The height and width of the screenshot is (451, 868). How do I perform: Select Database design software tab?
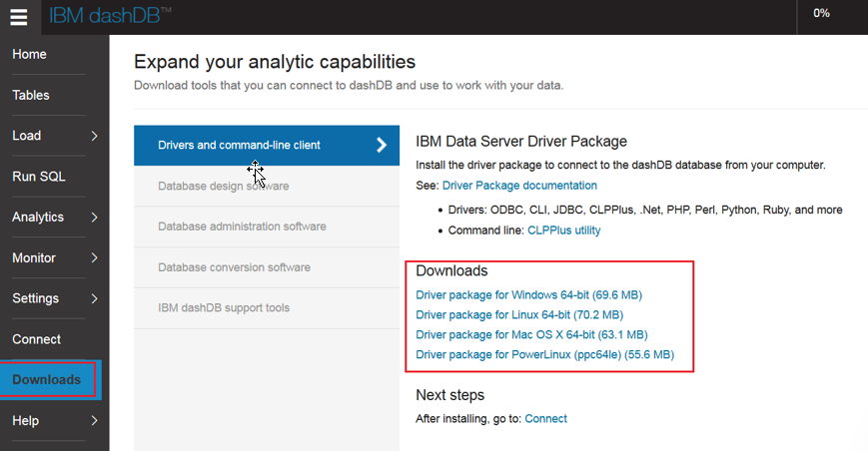coord(267,187)
